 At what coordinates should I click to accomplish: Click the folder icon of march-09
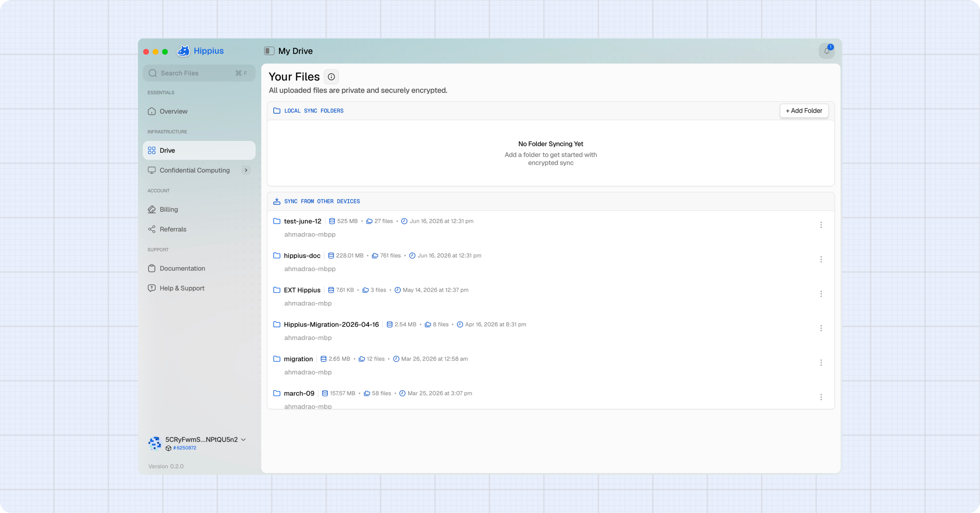coord(277,393)
